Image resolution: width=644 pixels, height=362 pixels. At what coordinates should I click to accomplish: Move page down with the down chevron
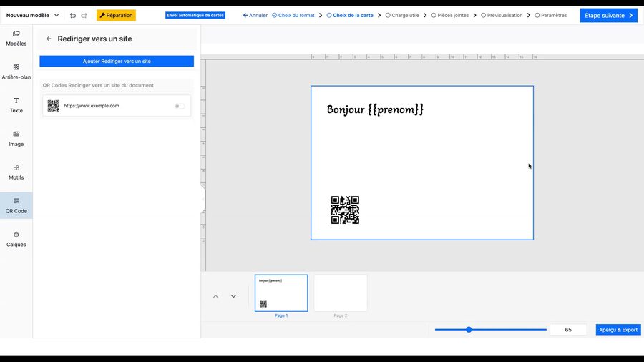pyautogui.click(x=233, y=296)
